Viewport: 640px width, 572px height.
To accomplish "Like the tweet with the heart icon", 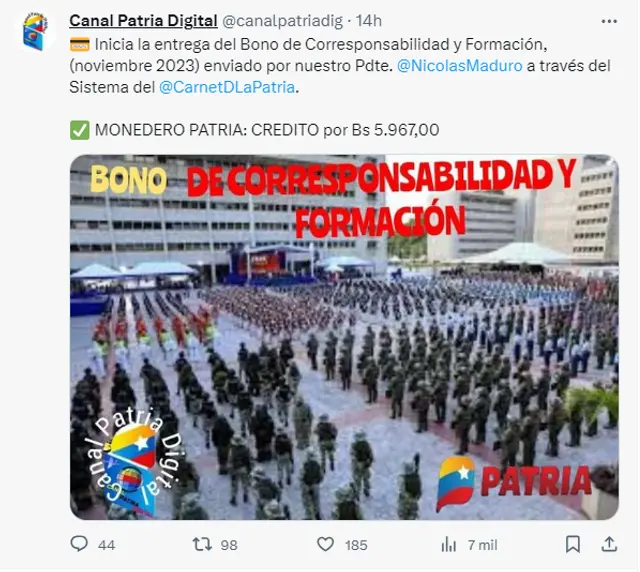I will pos(325,544).
